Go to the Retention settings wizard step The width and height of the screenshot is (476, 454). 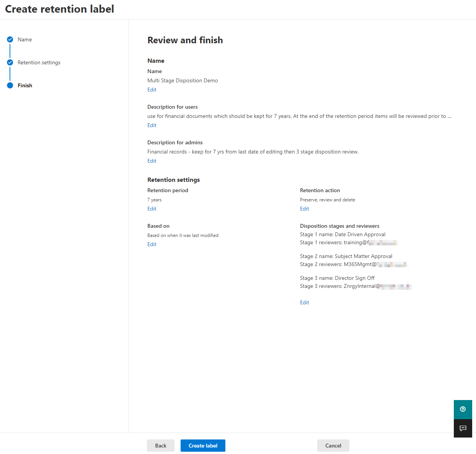pos(39,62)
